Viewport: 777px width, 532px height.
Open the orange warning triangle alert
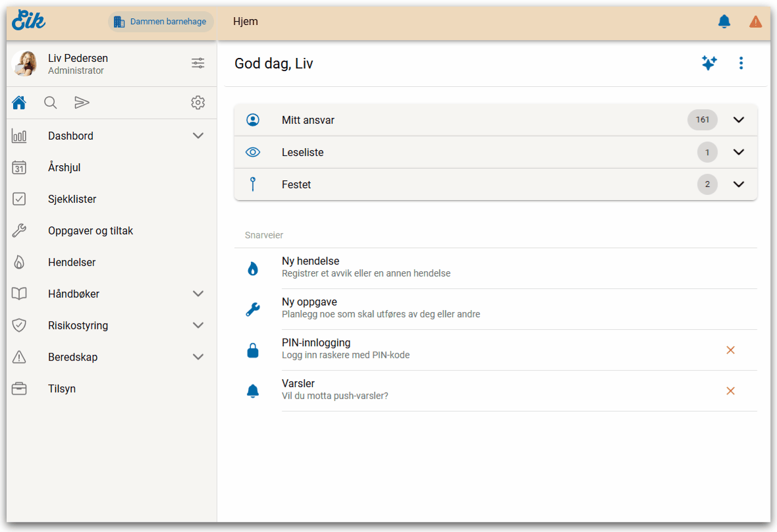(755, 22)
